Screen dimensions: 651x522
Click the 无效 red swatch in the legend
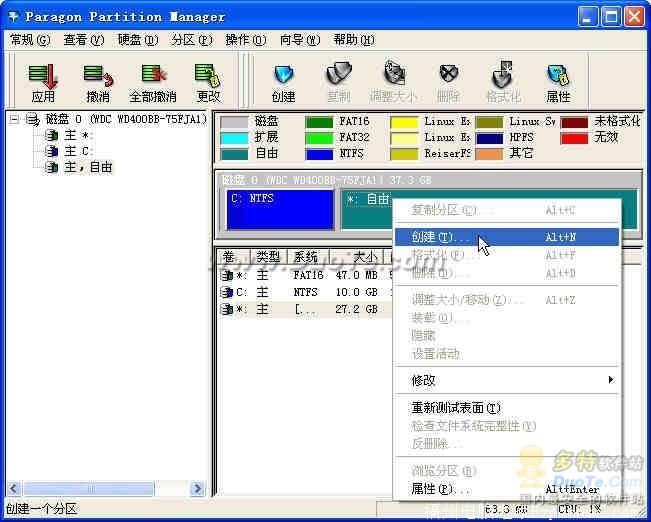pos(574,138)
